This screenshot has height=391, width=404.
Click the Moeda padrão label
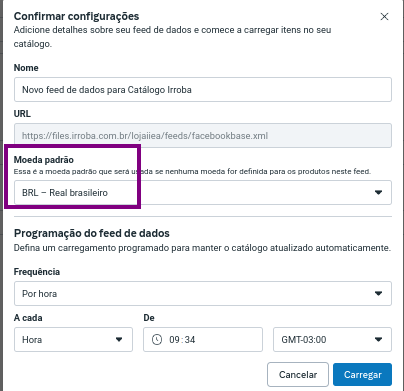pos(44,160)
